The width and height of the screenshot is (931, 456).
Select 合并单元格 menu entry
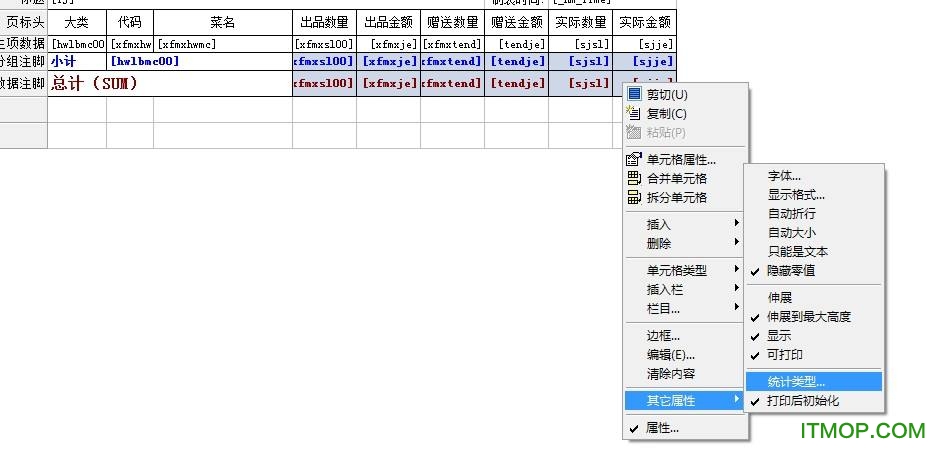click(685, 179)
